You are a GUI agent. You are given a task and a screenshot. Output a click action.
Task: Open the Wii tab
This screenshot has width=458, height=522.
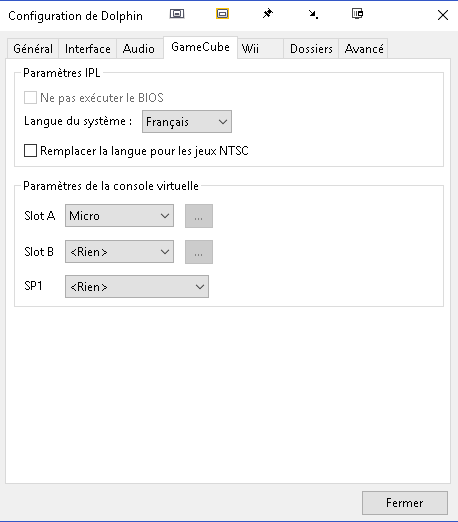click(260, 49)
